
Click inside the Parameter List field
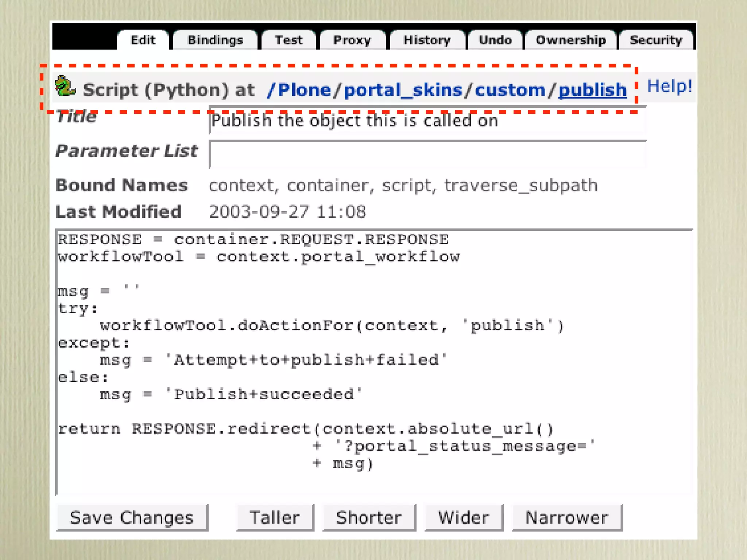click(427, 155)
